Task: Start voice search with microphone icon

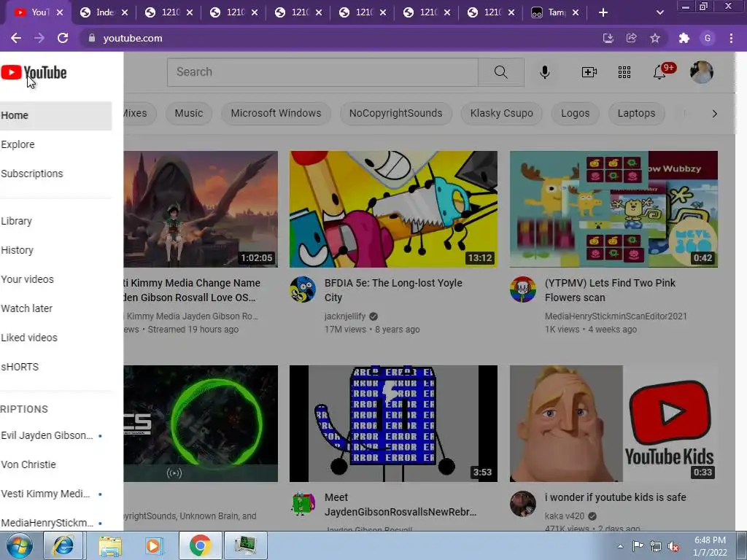Action: point(545,72)
